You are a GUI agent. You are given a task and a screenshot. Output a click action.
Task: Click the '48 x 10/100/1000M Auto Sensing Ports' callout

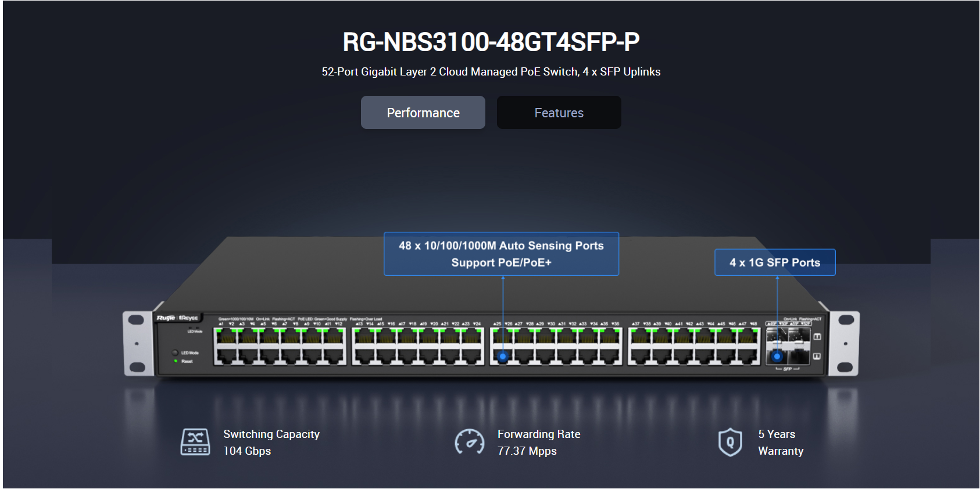pos(501,254)
